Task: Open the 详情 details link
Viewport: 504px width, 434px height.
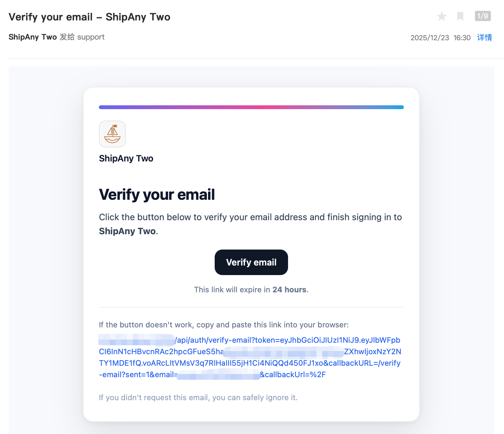Action: (x=484, y=38)
